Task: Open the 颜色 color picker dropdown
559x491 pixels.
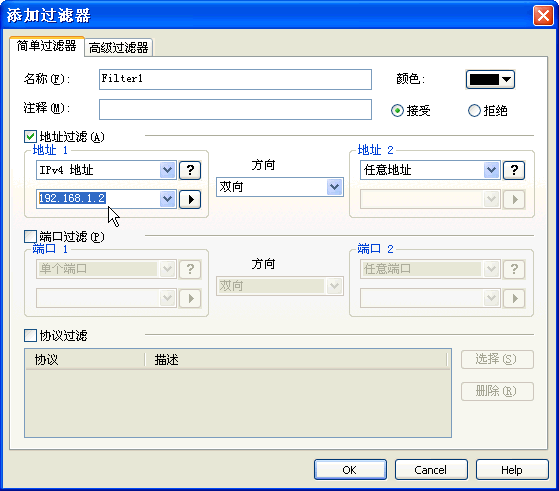Action: click(x=490, y=79)
